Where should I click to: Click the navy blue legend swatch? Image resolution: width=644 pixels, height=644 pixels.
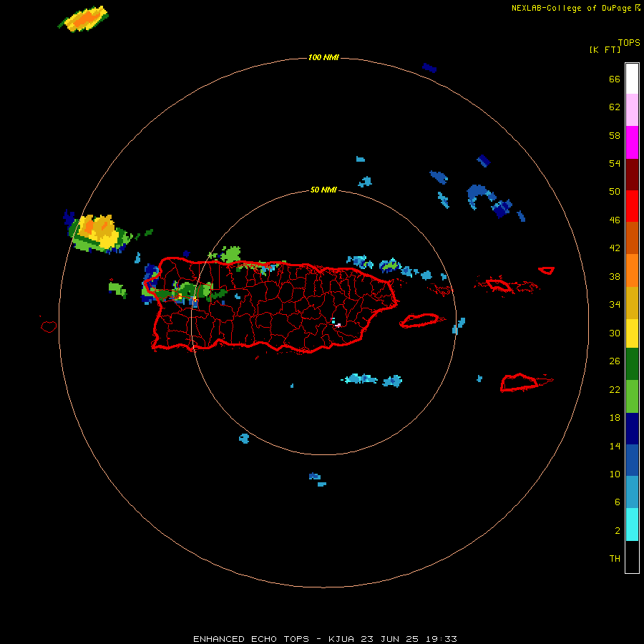[x=632, y=429]
